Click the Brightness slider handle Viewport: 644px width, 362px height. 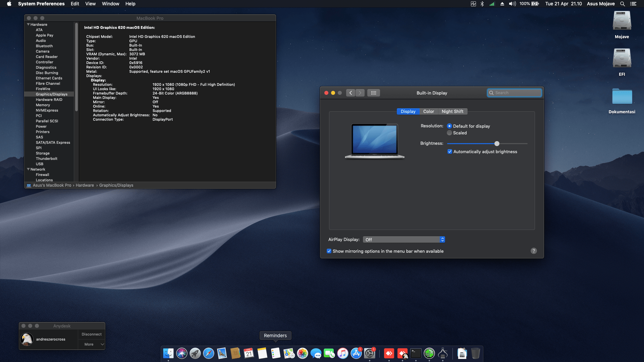coord(497,143)
